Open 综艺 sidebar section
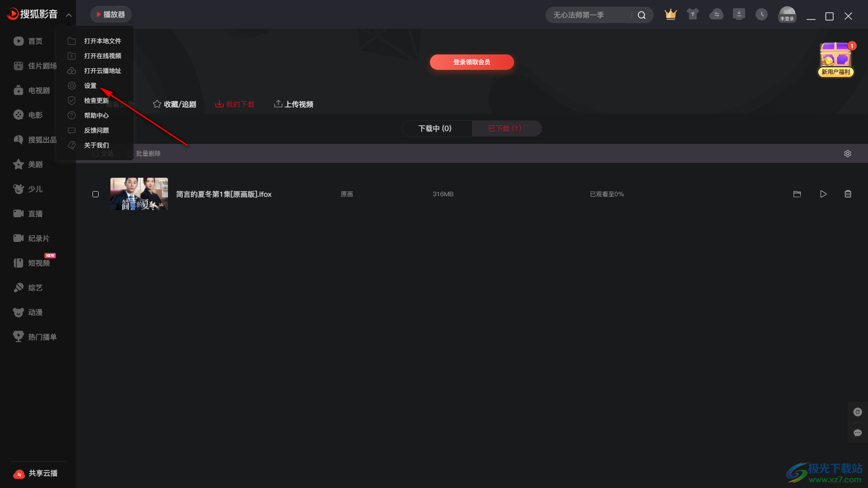This screenshot has height=488, width=868. [x=28, y=288]
